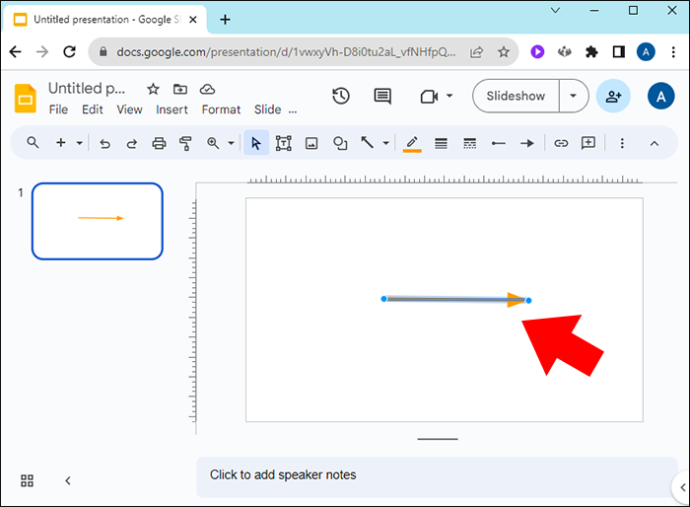
Task: Select slide 1 thumbnail
Action: pyautogui.click(x=97, y=221)
